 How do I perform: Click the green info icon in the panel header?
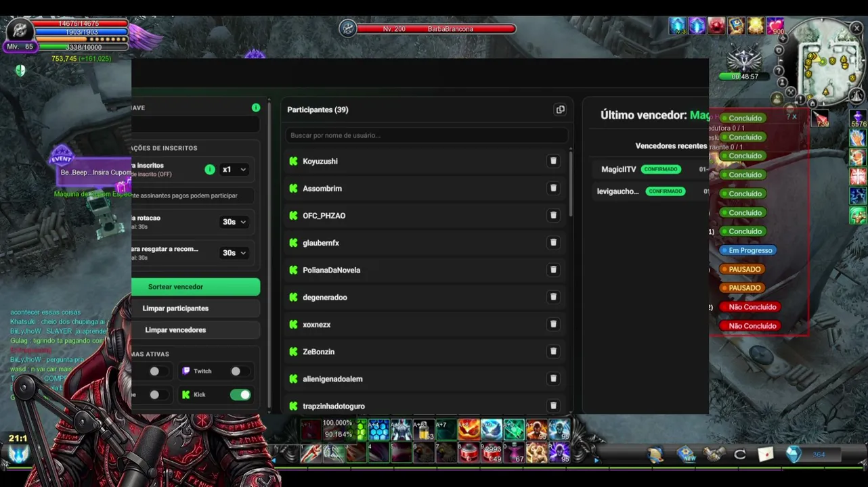[256, 108]
